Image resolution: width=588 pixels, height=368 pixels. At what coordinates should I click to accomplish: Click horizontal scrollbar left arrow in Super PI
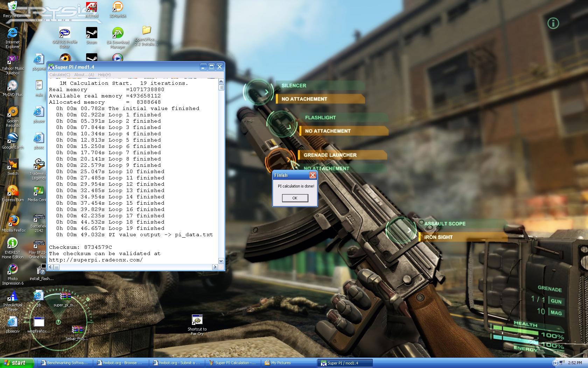click(x=51, y=267)
